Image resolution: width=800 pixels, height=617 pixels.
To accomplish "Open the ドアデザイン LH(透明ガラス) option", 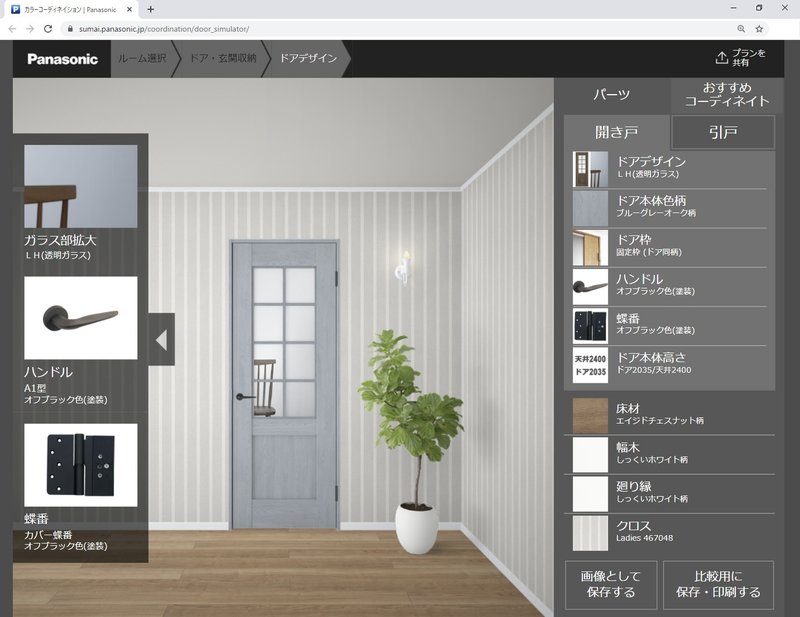I will tap(669, 169).
